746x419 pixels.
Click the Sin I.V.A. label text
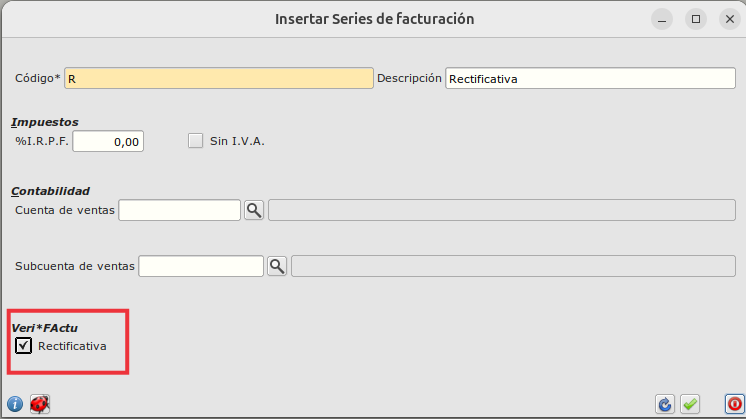237,141
